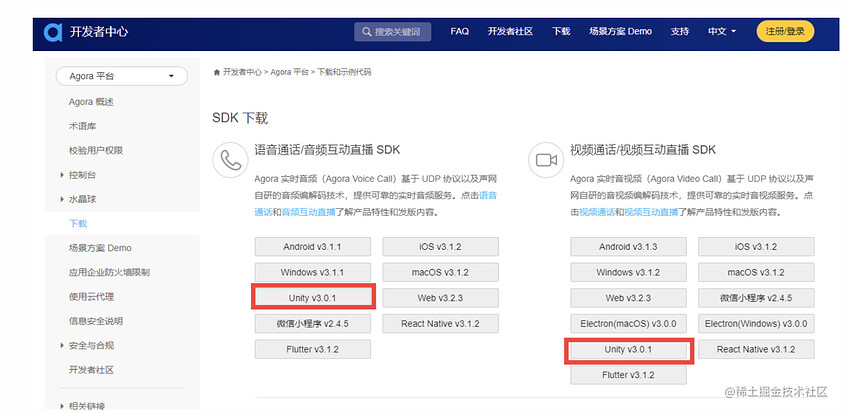Download video SDK macOS v3.1.2
The height and width of the screenshot is (413, 850).
(x=756, y=272)
